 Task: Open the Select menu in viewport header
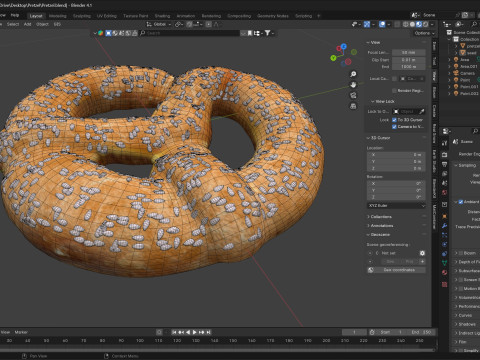tap(13, 24)
